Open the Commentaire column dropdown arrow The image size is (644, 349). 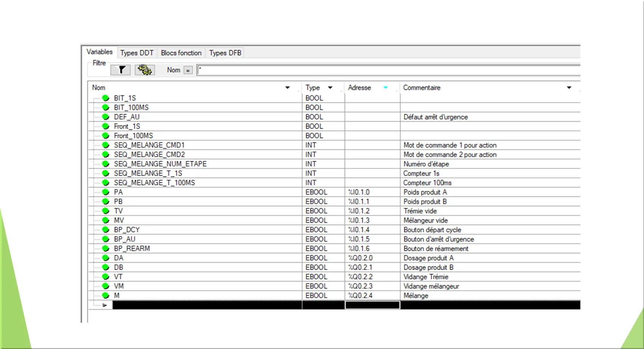pos(569,88)
